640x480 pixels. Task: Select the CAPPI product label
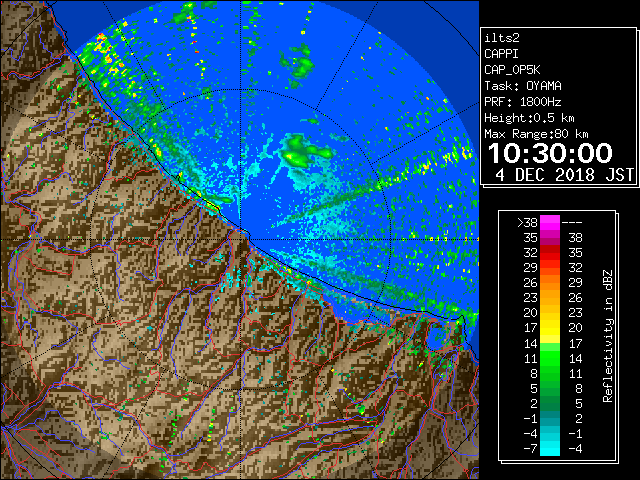(x=501, y=54)
